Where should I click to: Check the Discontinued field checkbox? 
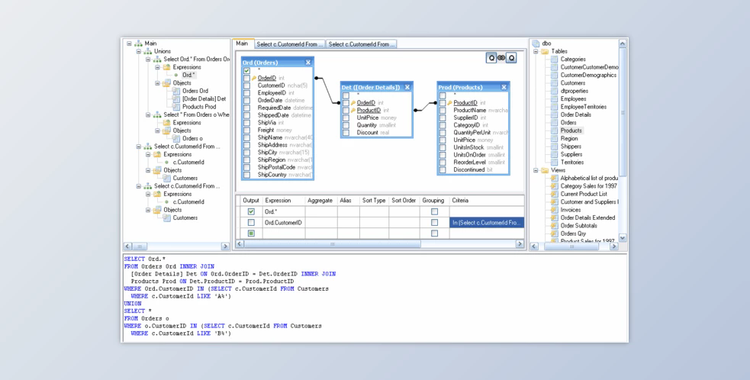coord(442,170)
